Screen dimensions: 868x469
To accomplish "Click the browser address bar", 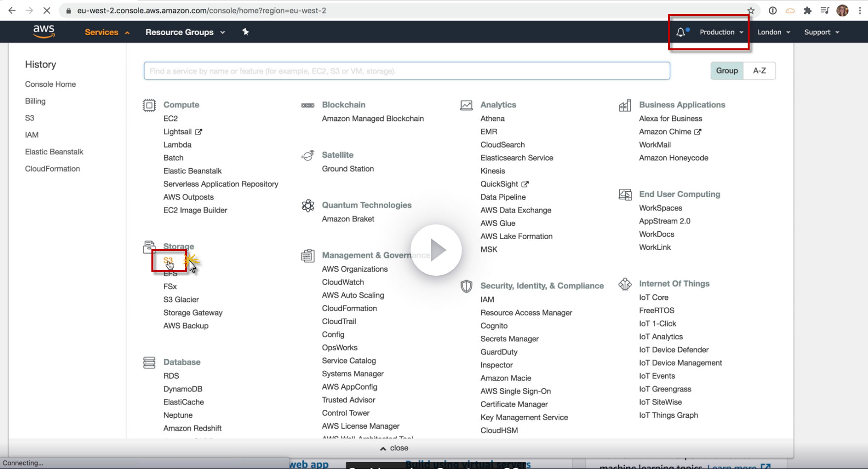I will tap(409, 10).
